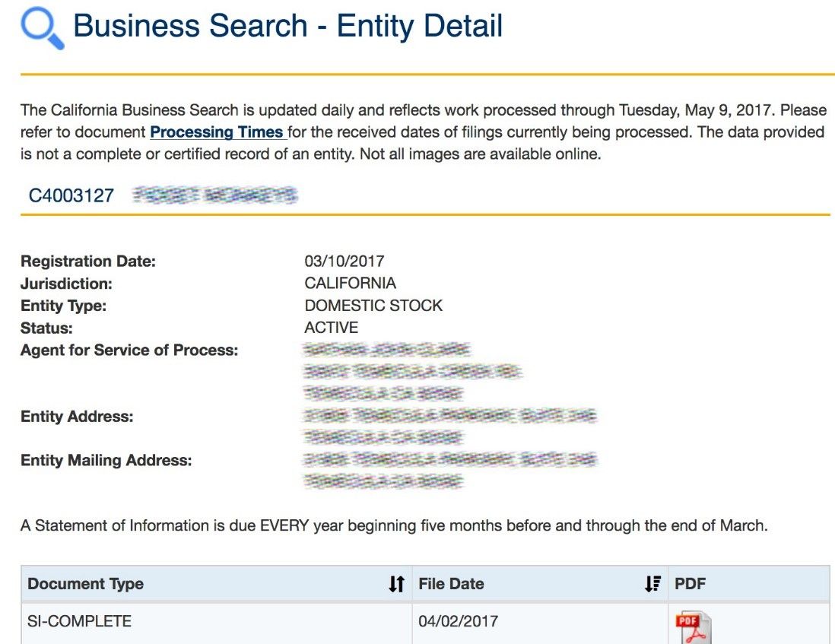The height and width of the screenshot is (644, 835).
Task: Click the magnifying glass search icon
Action: click(42, 28)
